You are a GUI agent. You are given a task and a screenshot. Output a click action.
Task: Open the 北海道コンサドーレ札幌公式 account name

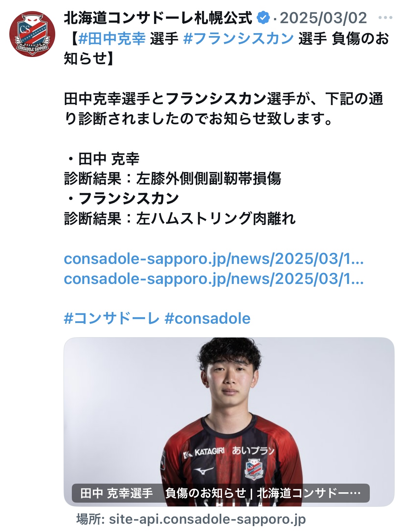click(158, 18)
